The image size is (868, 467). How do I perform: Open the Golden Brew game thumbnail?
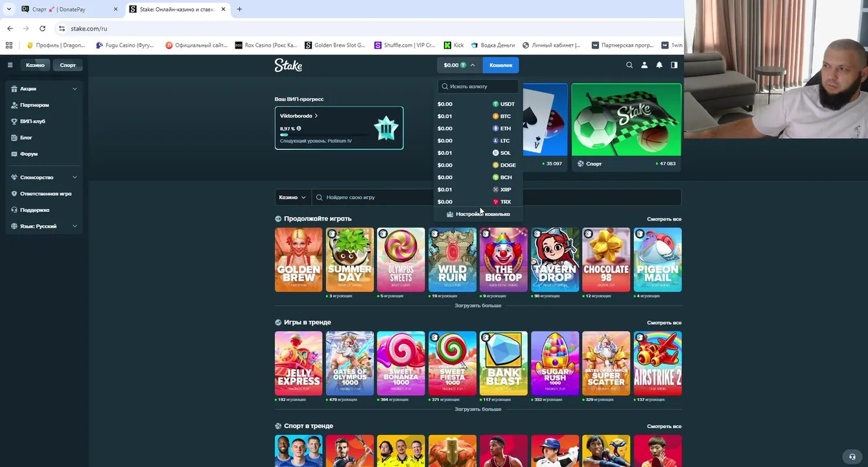298,259
